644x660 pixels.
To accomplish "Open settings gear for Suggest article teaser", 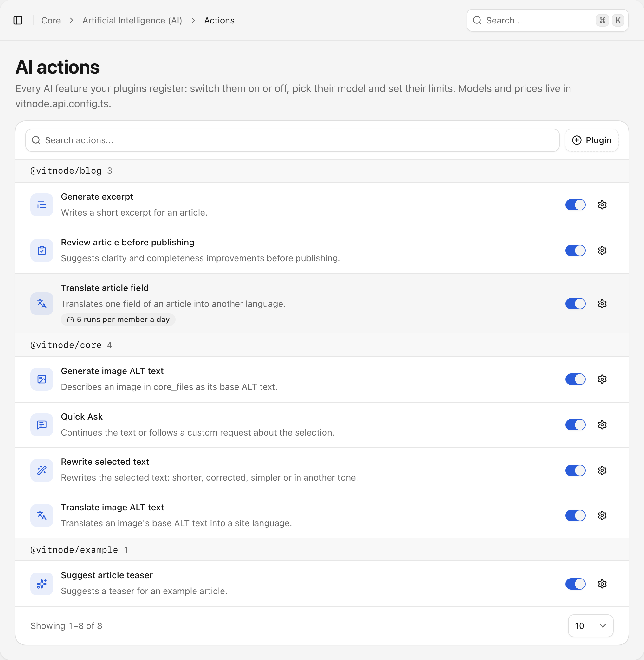I will click(602, 584).
